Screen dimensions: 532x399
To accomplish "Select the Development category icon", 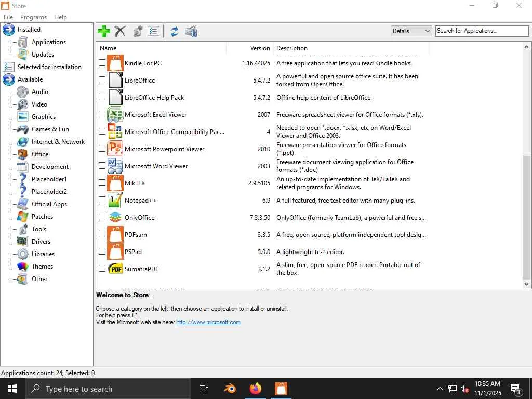I will (x=23, y=167).
